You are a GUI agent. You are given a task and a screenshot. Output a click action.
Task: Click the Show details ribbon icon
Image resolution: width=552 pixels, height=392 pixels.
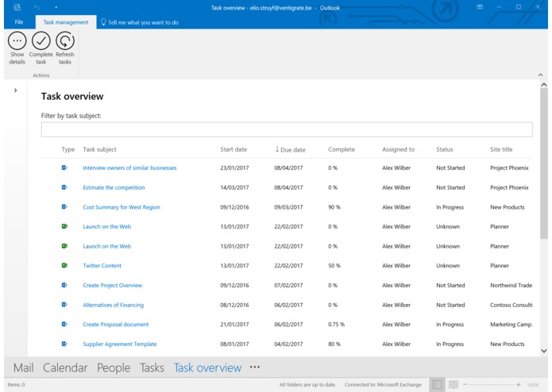point(17,40)
